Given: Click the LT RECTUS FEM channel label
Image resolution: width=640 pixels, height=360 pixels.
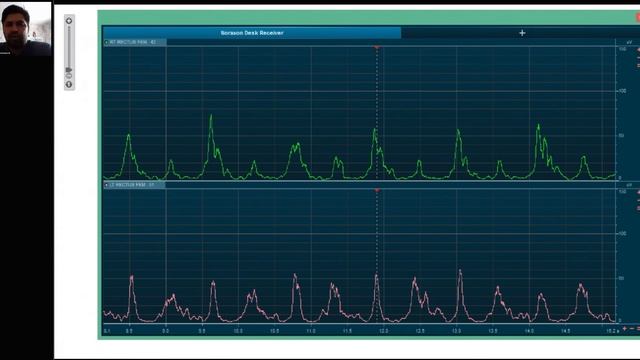Looking at the screenshot, I should tap(134, 185).
